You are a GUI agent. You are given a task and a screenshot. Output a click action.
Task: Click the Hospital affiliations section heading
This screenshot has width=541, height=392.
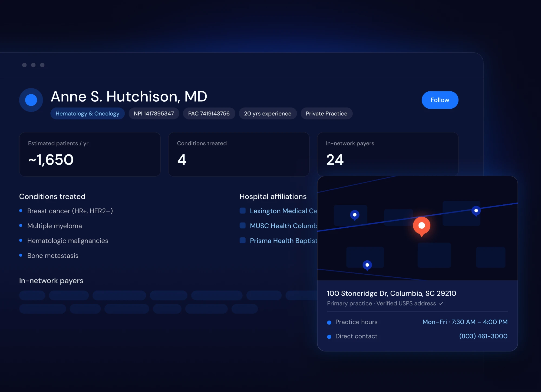pos(273,197)
